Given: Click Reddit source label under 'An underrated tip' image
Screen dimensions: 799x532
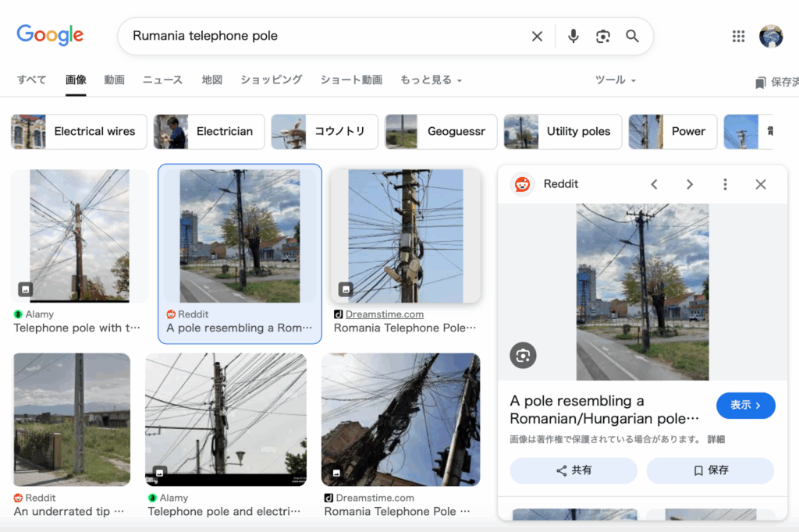Looking at the screenshot, I should point(41,498).
